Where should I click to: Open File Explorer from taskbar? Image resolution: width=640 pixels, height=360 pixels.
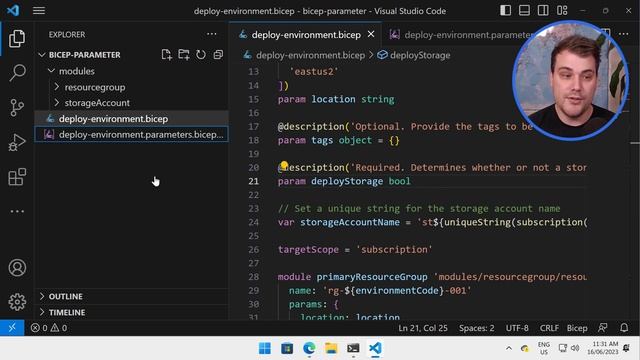point(331,348)
